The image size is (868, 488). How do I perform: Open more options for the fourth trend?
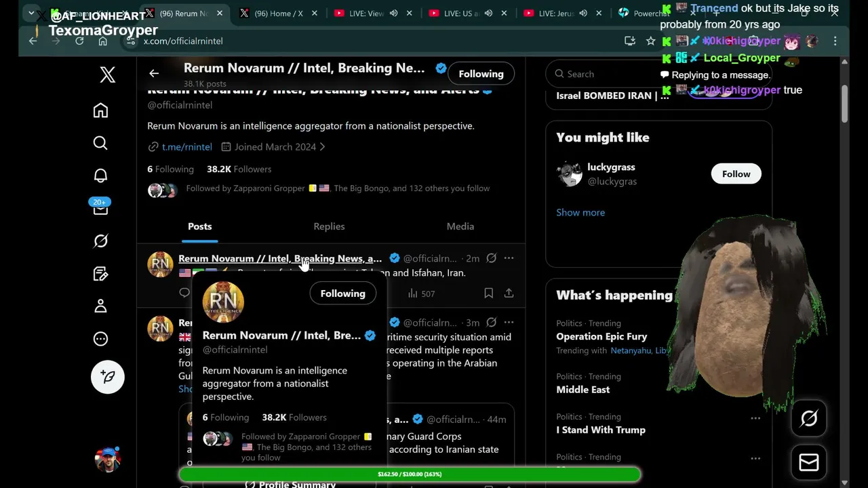755,457
